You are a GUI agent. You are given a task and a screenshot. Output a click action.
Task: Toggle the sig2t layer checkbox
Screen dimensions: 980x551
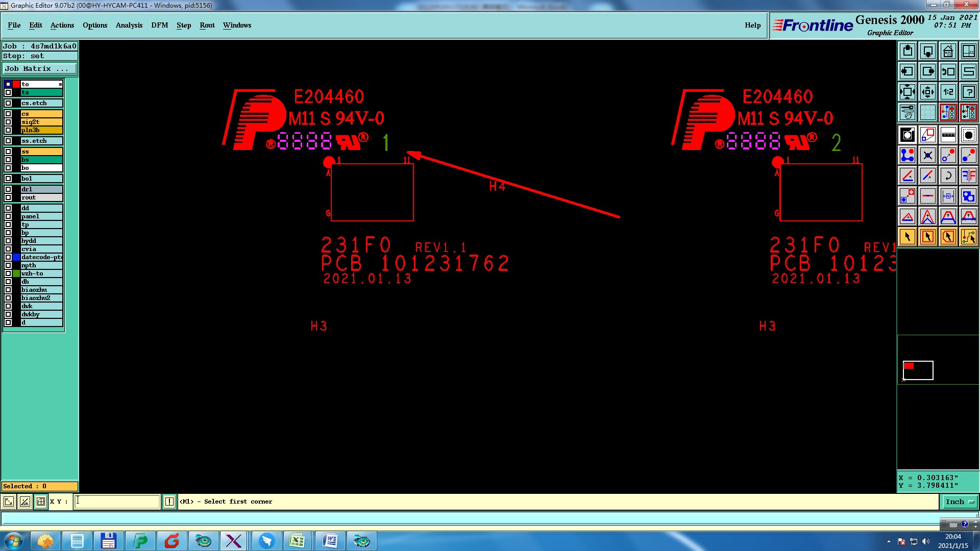pos(8,122)
